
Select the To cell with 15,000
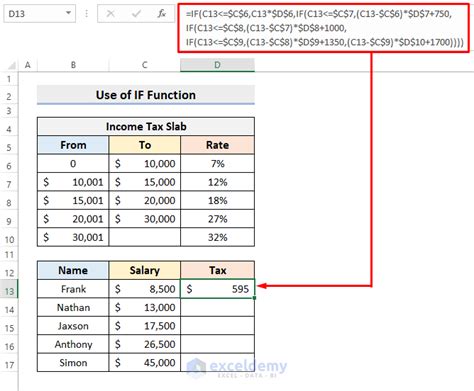point(145,182)
